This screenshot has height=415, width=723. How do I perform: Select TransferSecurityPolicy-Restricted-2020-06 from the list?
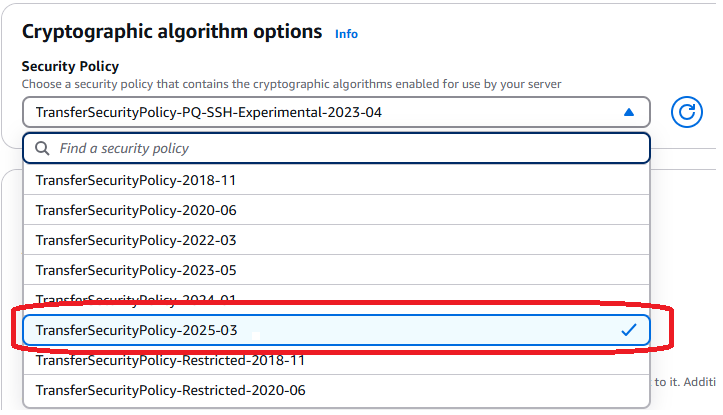170,390
